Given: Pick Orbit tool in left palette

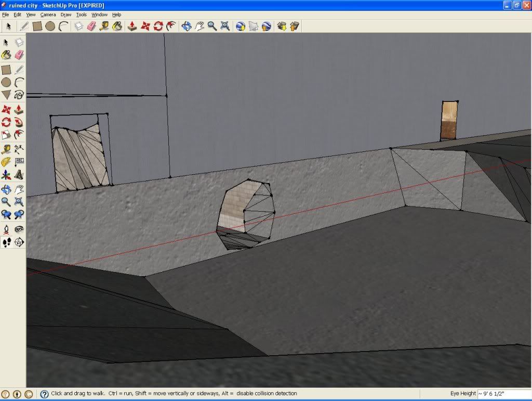Looking at the screenshot, I should (6, 189).
